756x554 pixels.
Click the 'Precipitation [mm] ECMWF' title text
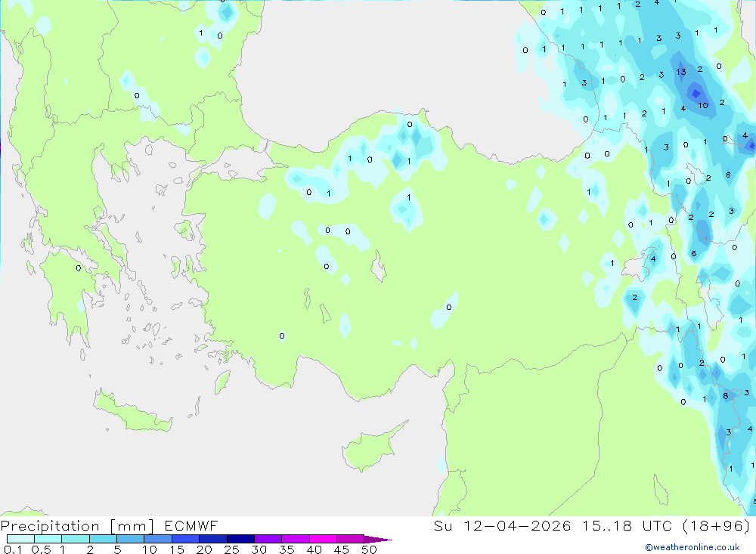point(109,526)
